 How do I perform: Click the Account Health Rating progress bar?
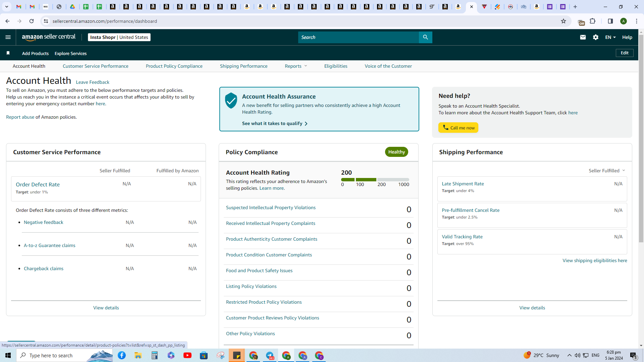375,180
